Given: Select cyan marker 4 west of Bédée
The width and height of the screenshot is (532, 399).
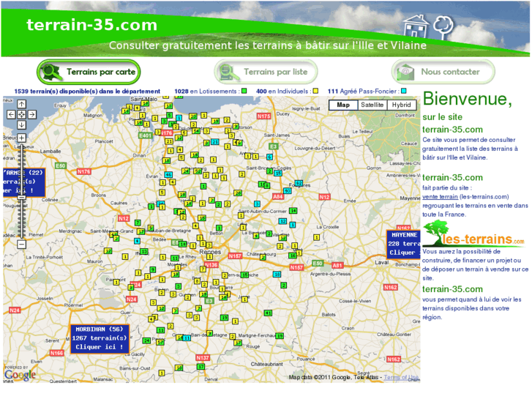Looking at the screenshot, I should (137, 241).
